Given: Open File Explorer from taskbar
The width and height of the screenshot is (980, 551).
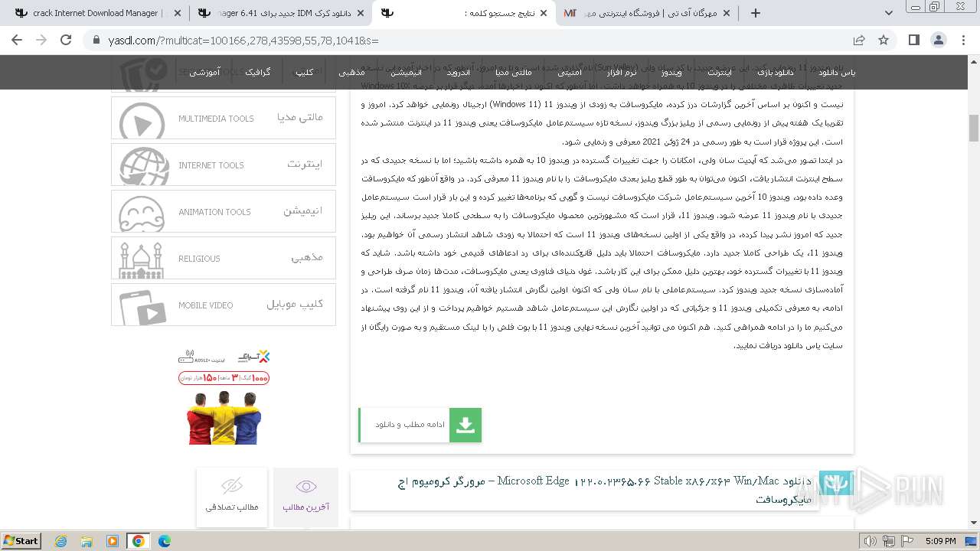Looking at the screenshot, I should [x=87, y=540].
